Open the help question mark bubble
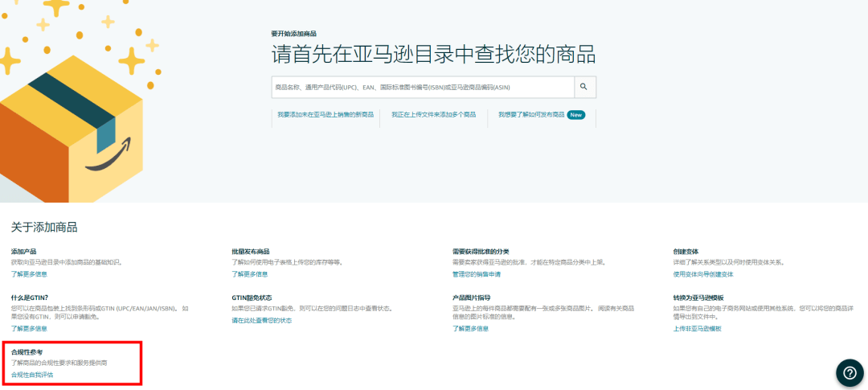868x390 pixels. [850, 372]
